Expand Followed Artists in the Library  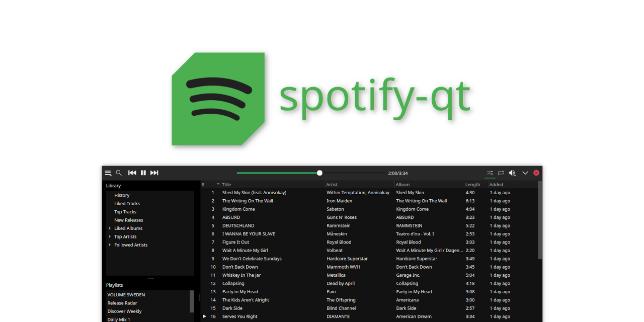(110, 245)
